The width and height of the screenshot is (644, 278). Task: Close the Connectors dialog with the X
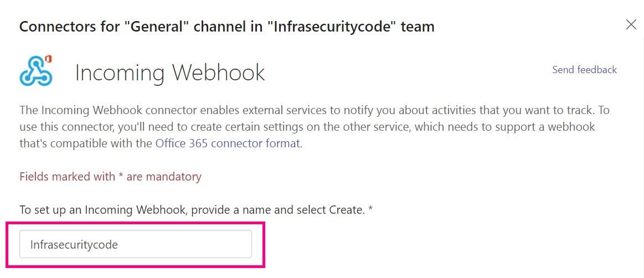coord(631,24)
